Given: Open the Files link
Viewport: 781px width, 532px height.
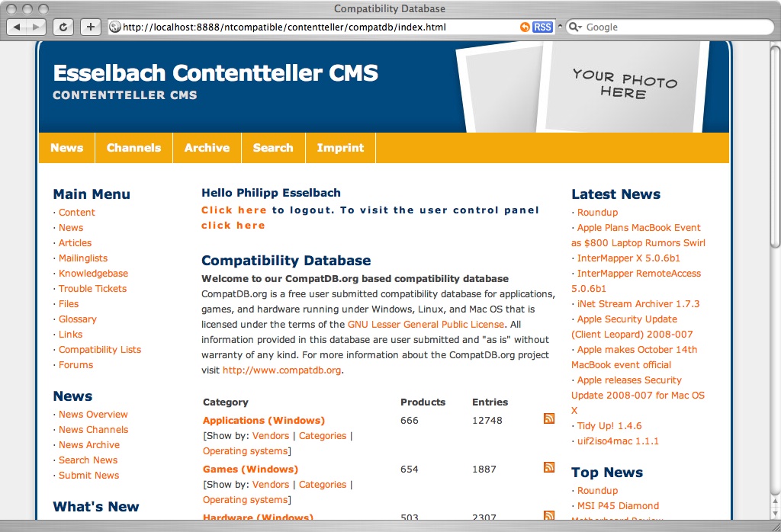Looking at the screenshot, I should tap(69, 304).
